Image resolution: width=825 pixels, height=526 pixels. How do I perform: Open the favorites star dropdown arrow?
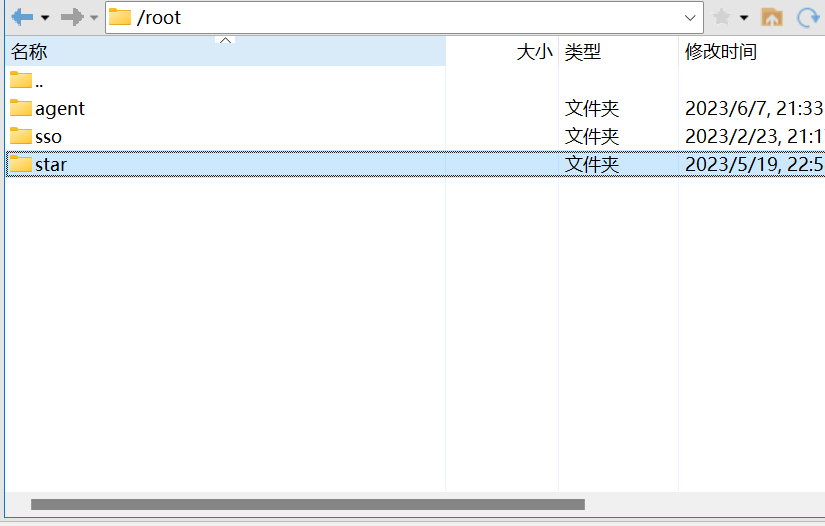click(744, 18)
